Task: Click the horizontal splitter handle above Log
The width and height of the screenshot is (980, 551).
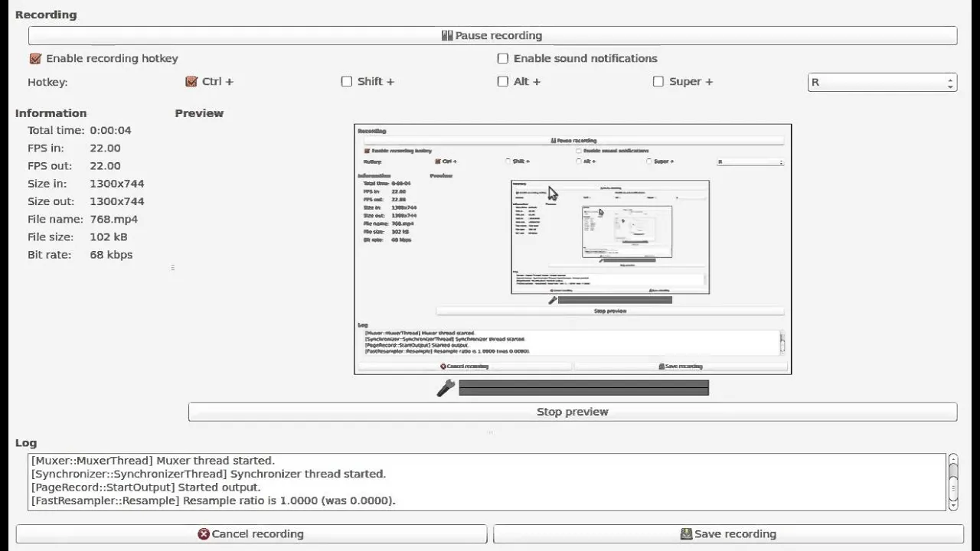Action: pos(490,432)
